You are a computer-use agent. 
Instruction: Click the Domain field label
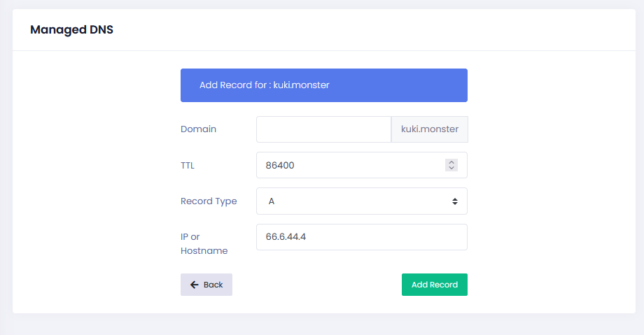198,129
